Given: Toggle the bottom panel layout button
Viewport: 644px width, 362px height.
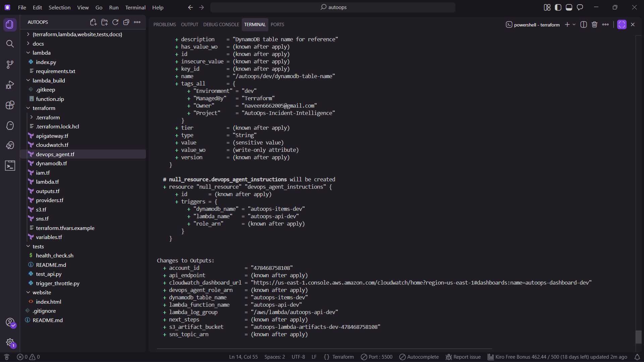Looking at the screenshot, I should pyautogui.click(x=569, y=7).
